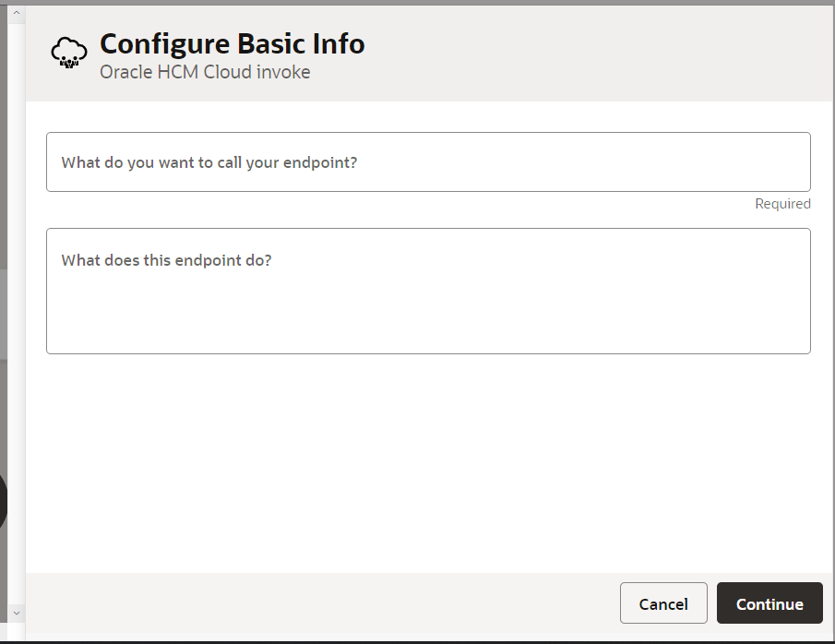Click the dimmed background strip left of dialog
Screen dimensions: 835x644
[x=4, y=185]
